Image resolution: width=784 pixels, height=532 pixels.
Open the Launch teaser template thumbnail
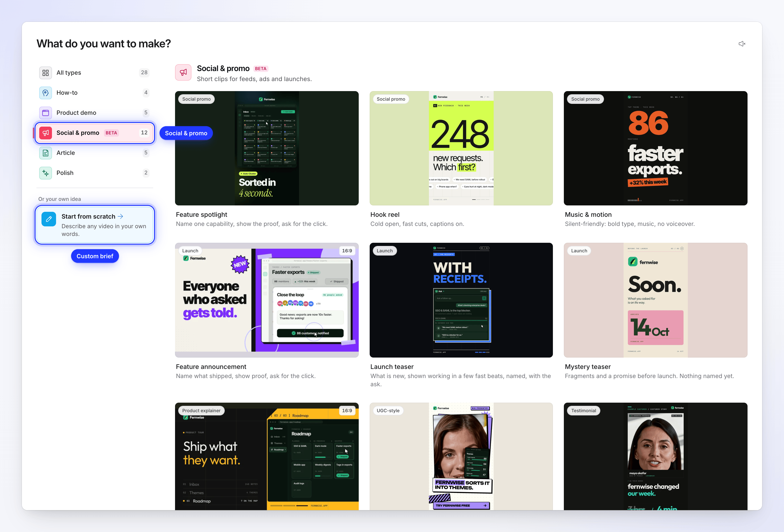[461, 300]
